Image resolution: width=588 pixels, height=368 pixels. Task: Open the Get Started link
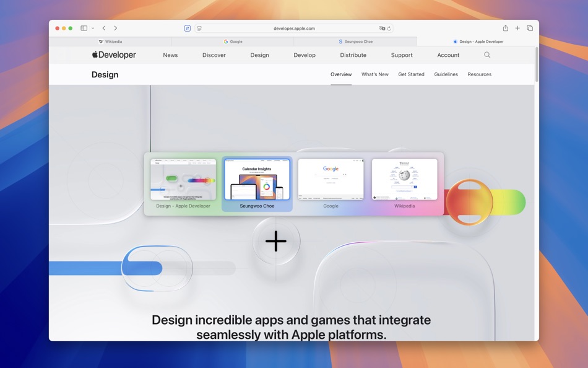(411, 74)
